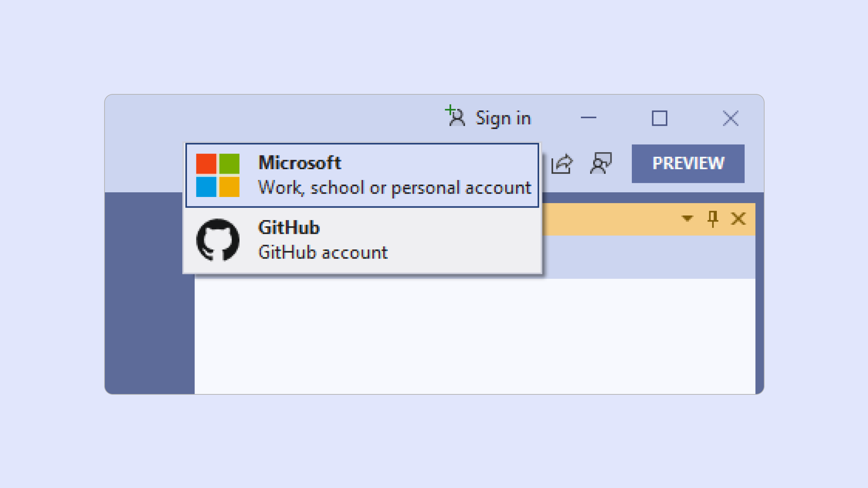Image resolution: width=868 pixels, height=488 pixels.
Task: Minimize the Visual Studio window
Action: (588, 118)
